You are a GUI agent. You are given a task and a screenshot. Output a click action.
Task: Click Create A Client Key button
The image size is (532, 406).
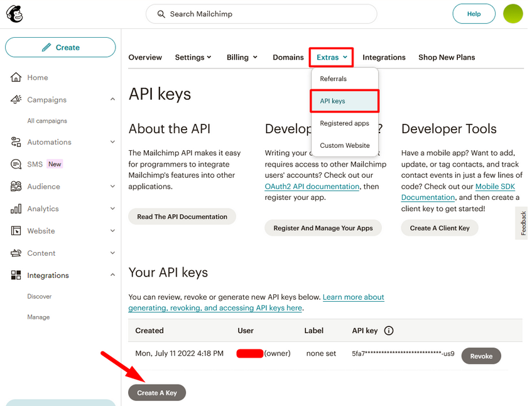440,228
